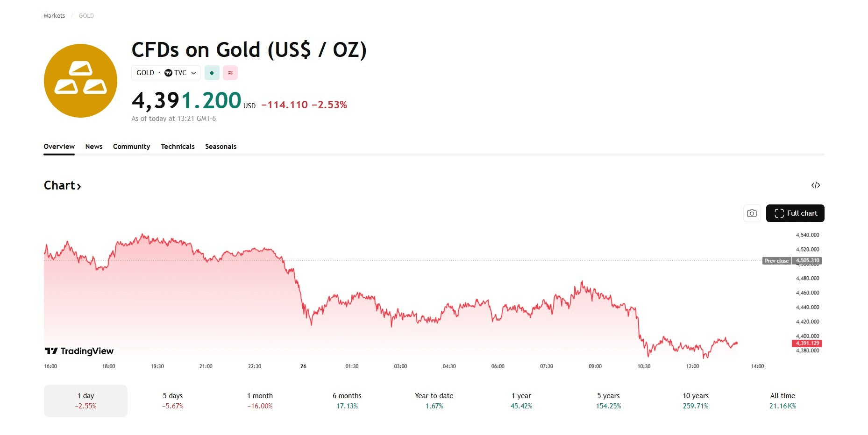
Task: Follow the Markets breadcrumb link
Action: [54, 16]
